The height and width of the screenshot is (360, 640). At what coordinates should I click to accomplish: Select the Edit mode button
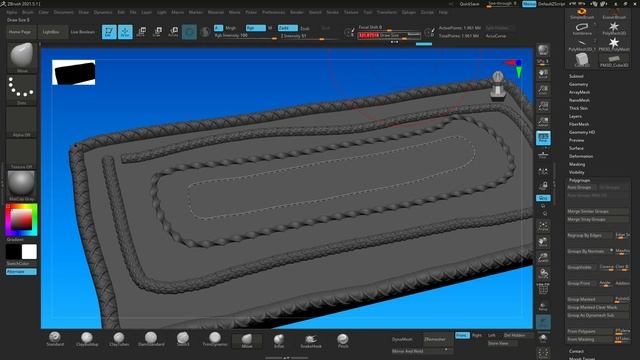tap(109, 32)
